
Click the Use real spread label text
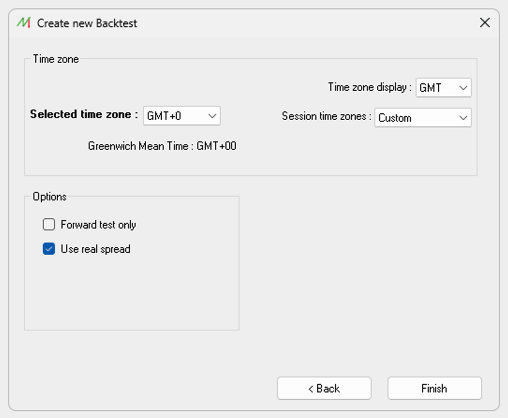(x=95, y=249)
